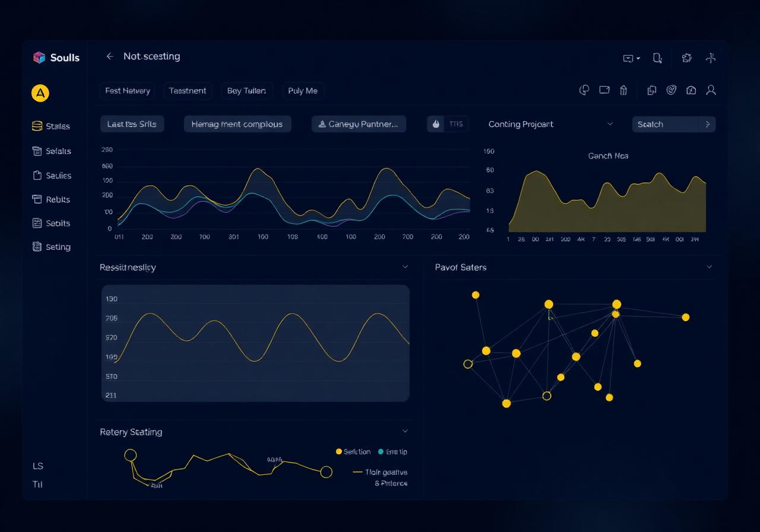This screenshot has height=532, width=760.
Task: Toggle the Tfoin gaatve line legend
Action: 380,473
